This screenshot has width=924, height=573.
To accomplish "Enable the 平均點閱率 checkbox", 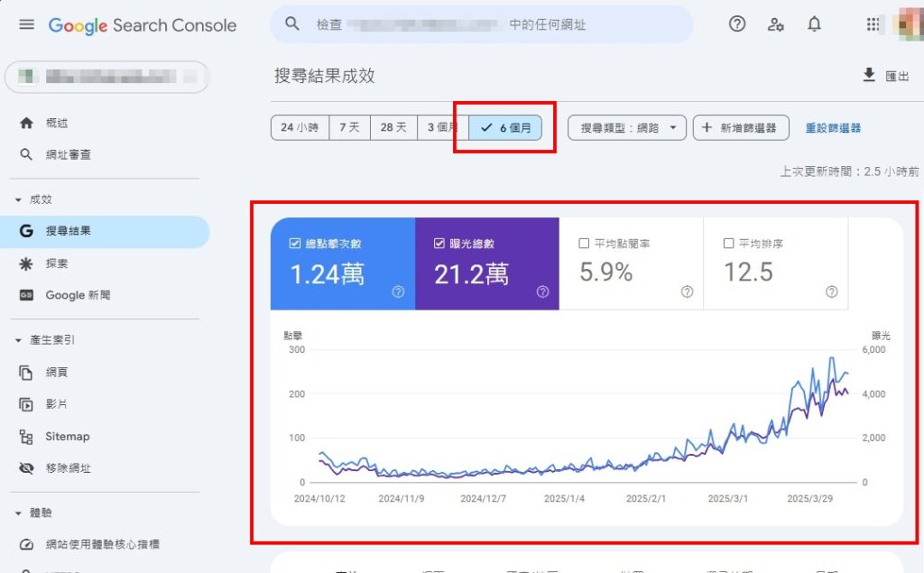I will tap(584, 244).
